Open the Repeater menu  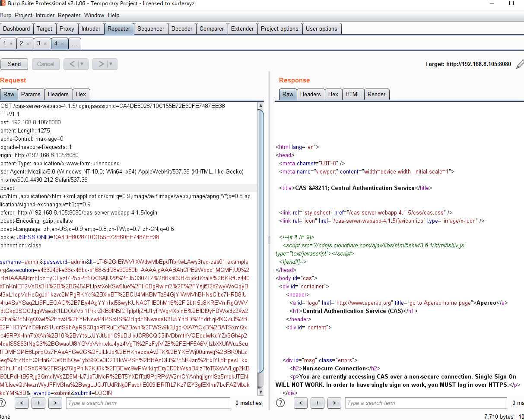point(69,15)
